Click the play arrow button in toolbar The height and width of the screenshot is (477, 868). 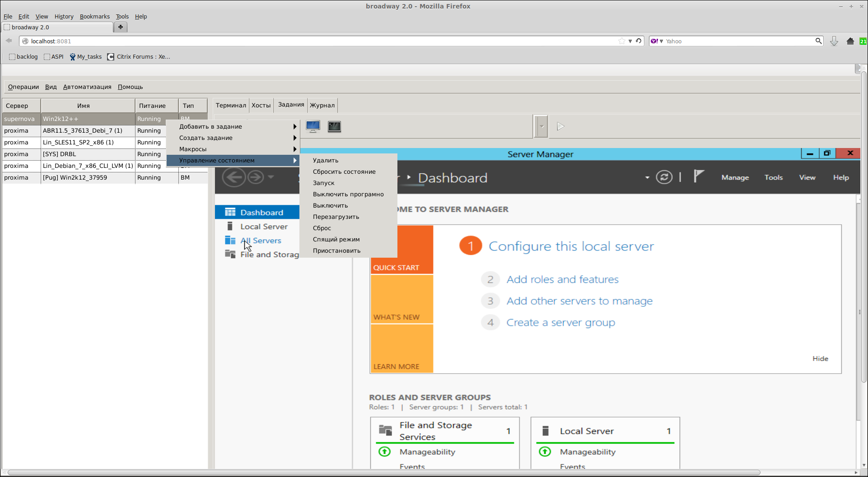coord(560,126)
